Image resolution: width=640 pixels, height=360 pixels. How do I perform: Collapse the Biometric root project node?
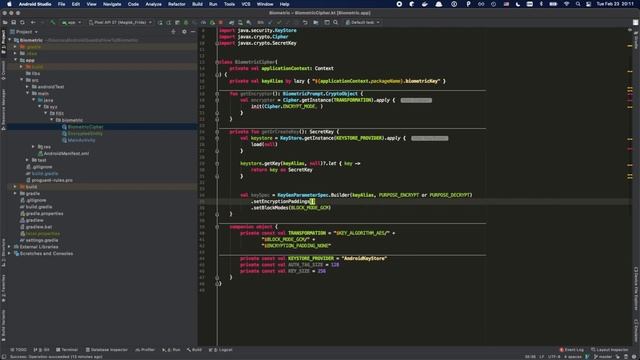coord(10,40)
